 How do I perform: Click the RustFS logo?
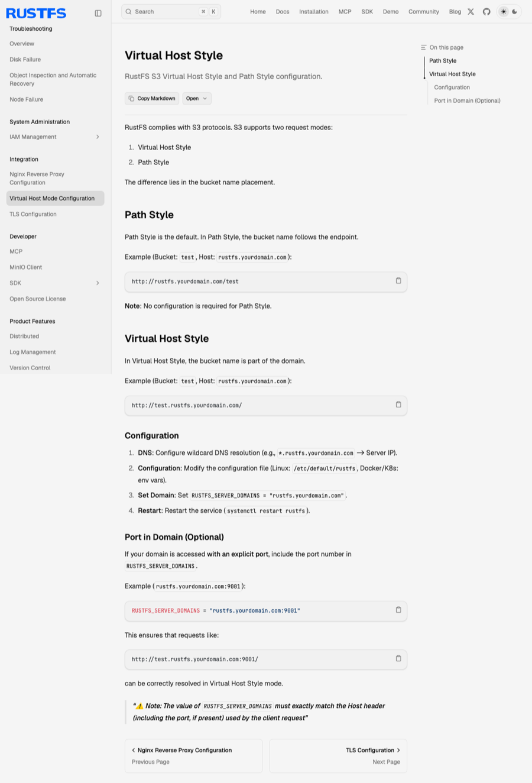coord(36,13)
